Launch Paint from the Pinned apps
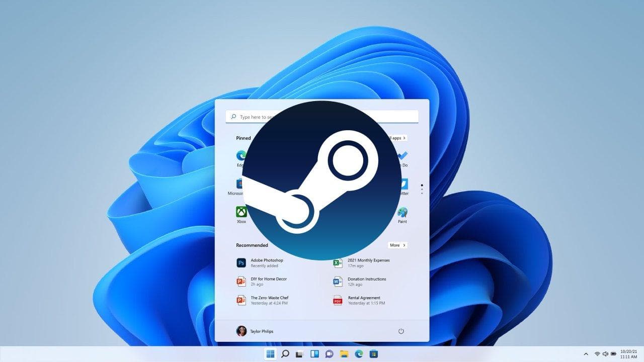 click(x=403, y=212)
